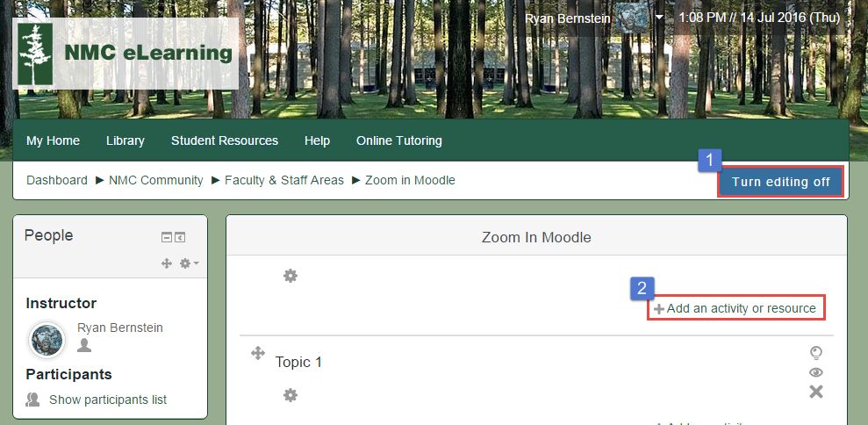868x425 pixels.
Task: Click the move handle for Topic 1
Action: 258,353
